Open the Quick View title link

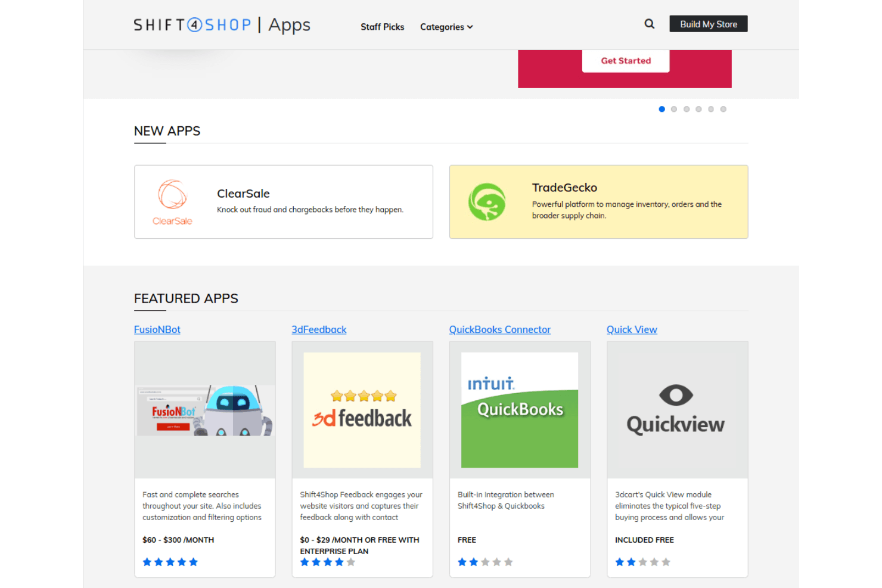click(632, 329)
